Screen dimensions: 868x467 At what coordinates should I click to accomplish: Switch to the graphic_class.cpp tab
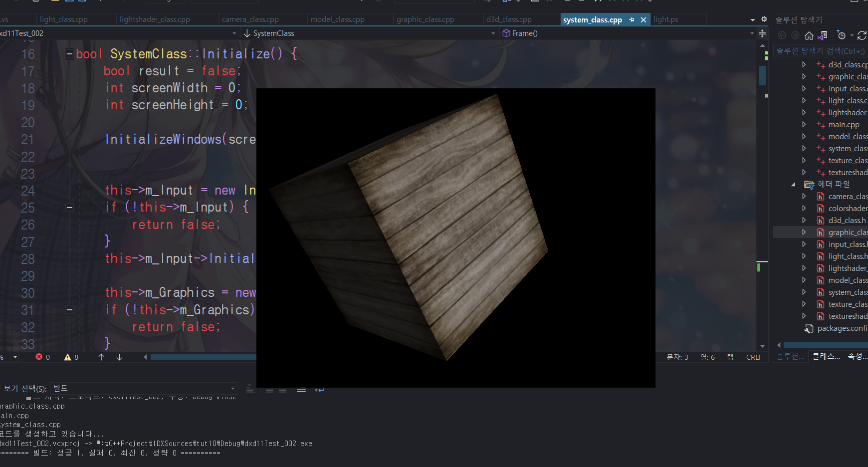click(426, 19)
